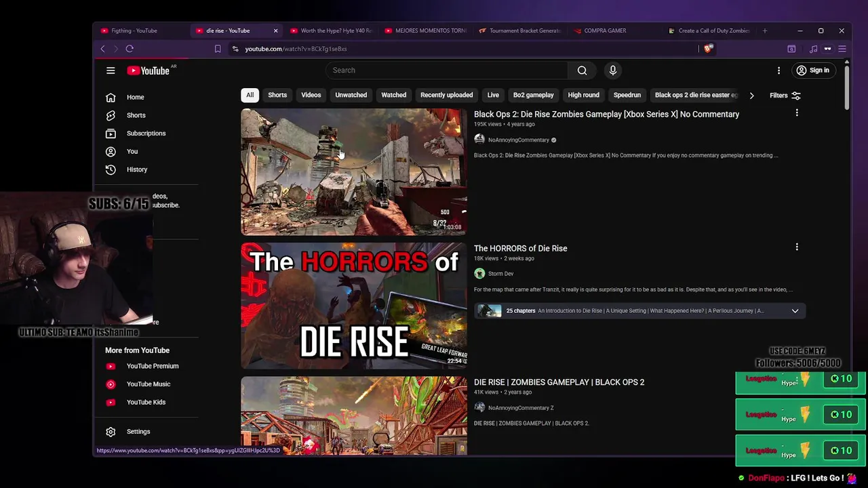Select Black ops 2 die rise easter egg chip
The height and width of the screenshot is (488, 868).
[x=696, y=96]
